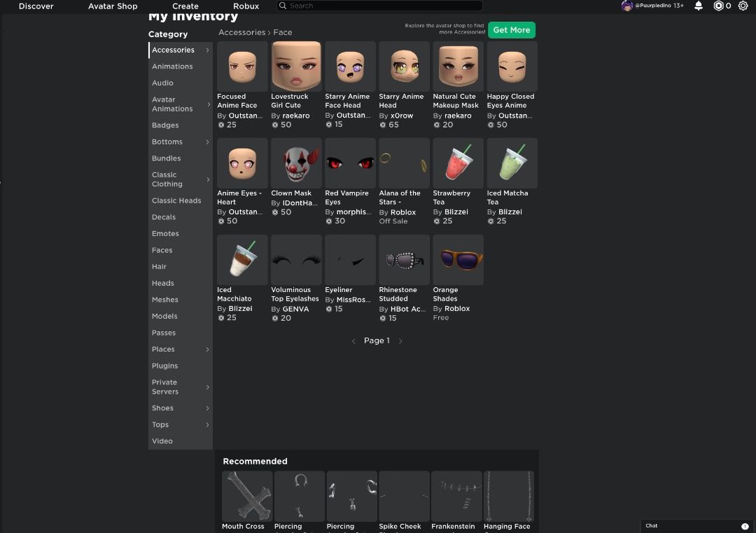Open the Strawberry Tea item thumbnail
The image size is (756, 533).
pyautogui.click(x=458, y=163)
